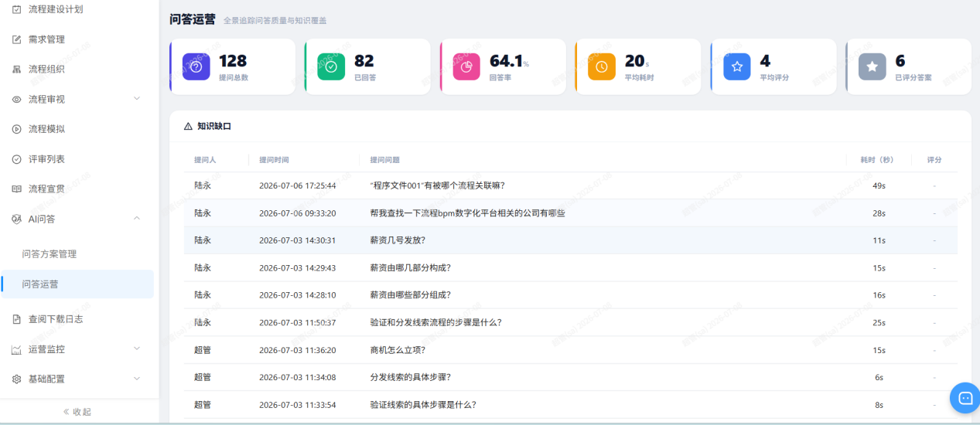Click the 评审列表 checkmark icon
Image resolution: width=980 pixels, height=425 pixels.
pos(17,159)
